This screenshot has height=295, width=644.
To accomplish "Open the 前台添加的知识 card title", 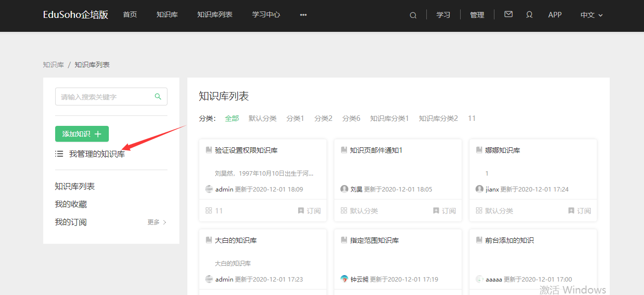I will 509,240.
